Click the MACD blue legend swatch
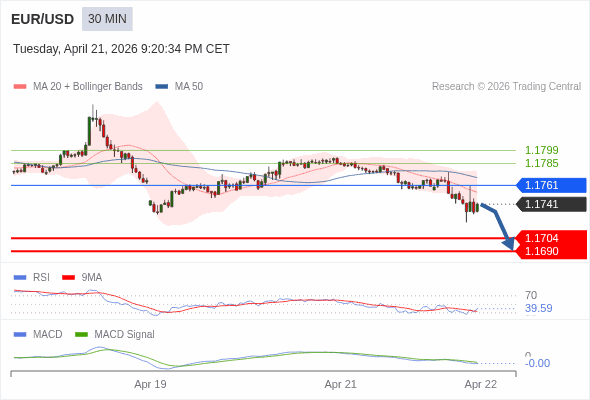 20,335
